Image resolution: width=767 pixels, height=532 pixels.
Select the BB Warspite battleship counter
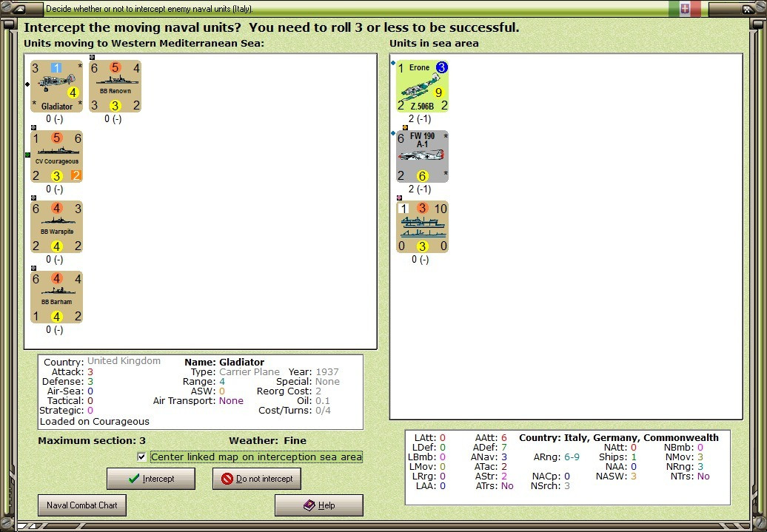57,227
